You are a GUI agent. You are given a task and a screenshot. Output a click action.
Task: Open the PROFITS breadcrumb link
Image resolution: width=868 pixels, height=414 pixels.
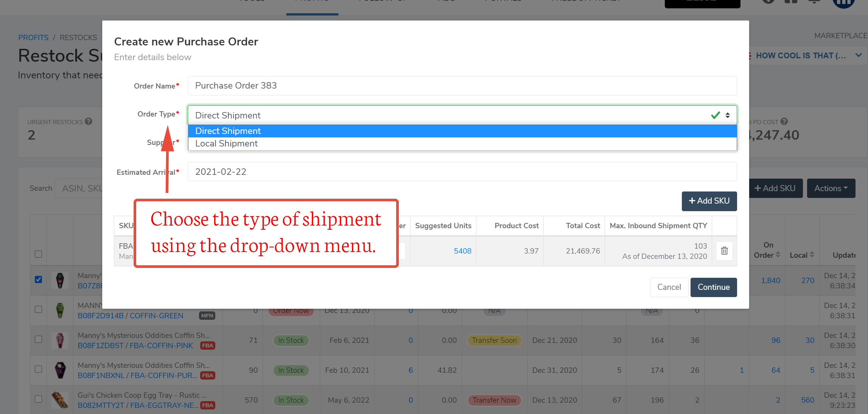click(x=33, y=37)
